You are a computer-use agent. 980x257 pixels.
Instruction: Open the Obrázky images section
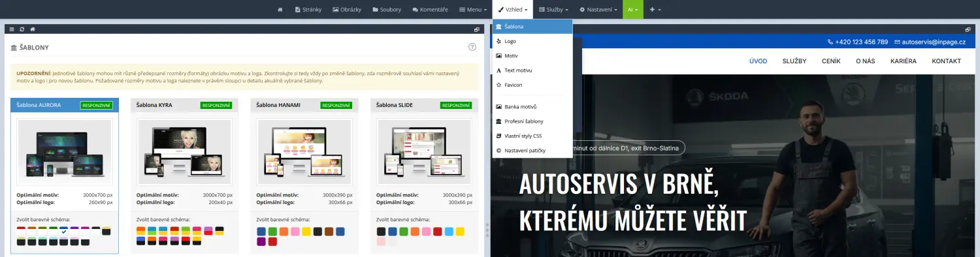pyautogui.click(x=346, y=10)
